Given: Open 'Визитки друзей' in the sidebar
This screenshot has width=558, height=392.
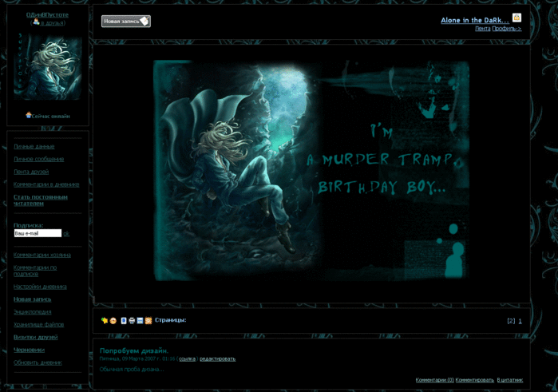Looking at the screenshot, I should point(35,337).
